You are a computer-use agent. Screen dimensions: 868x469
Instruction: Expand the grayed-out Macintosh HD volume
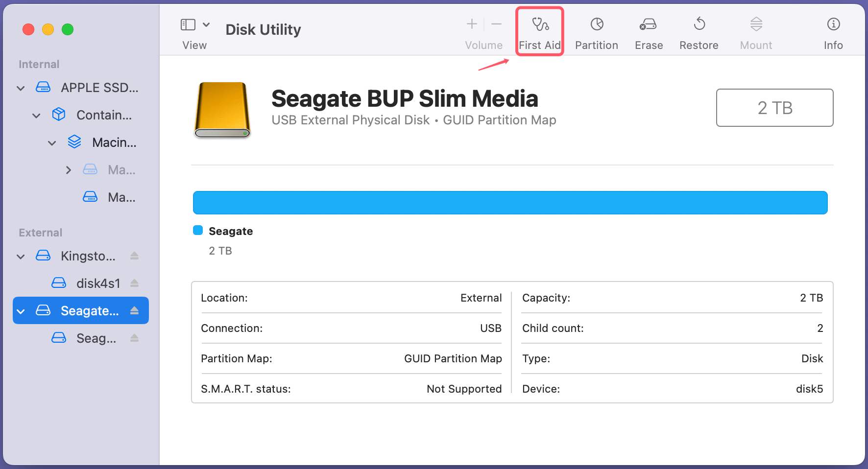click(x=68, y=169)
